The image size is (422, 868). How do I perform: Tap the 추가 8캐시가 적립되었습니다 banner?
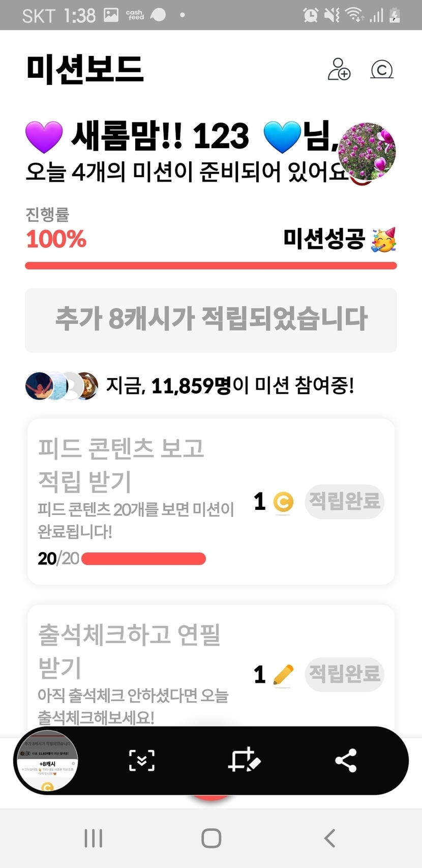(x=211, y=320)
